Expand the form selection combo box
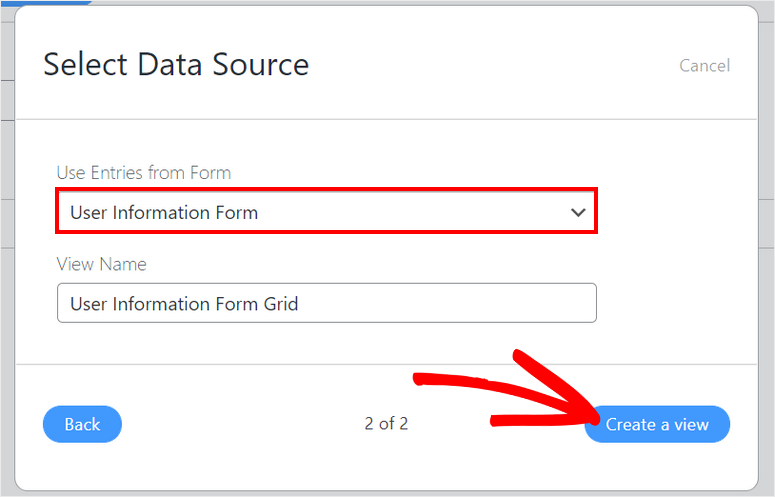This screenshot has height=497, width=775. 326,212
